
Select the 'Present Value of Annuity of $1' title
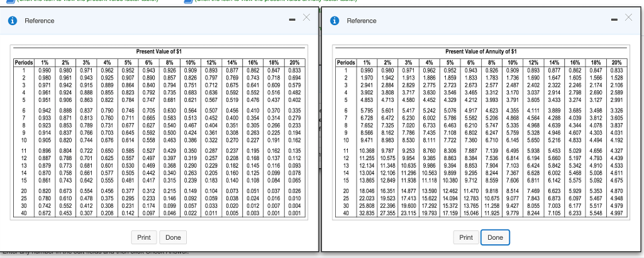481,51
